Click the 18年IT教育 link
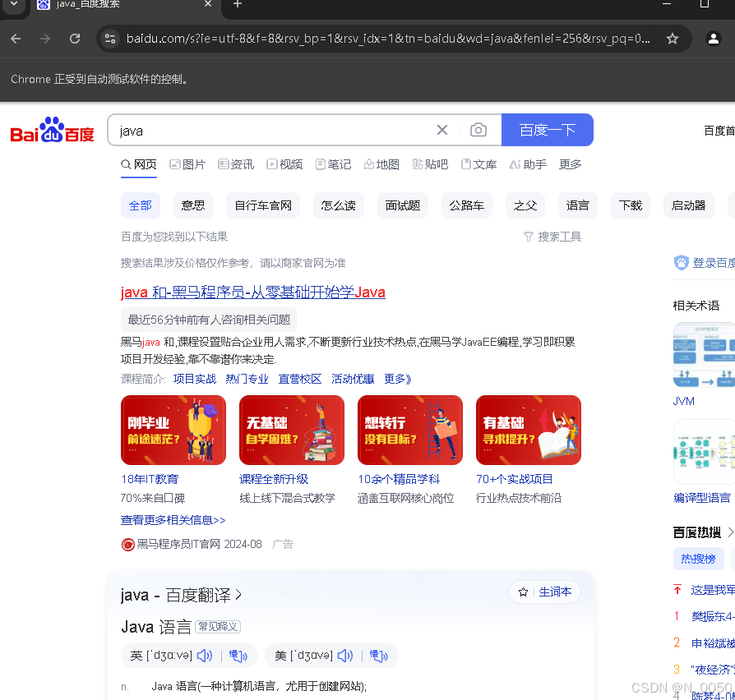 (x=150, y=479)
